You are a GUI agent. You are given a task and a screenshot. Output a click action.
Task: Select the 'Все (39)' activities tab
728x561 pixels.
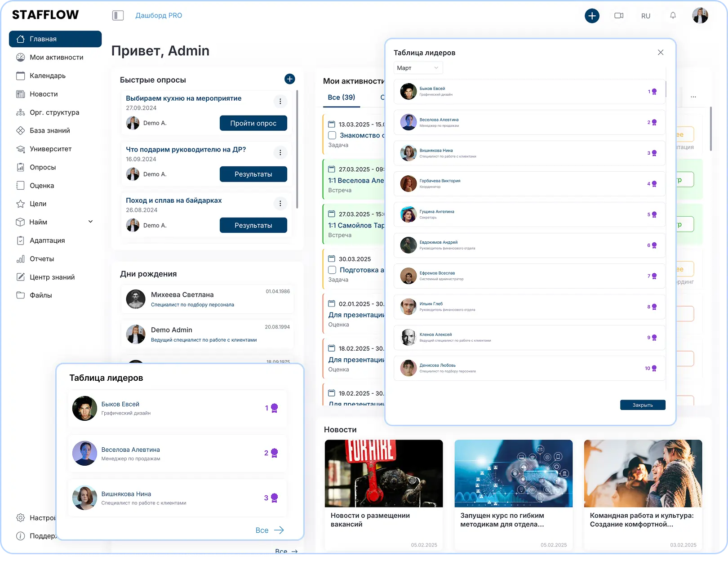click(x=342, y=97)
